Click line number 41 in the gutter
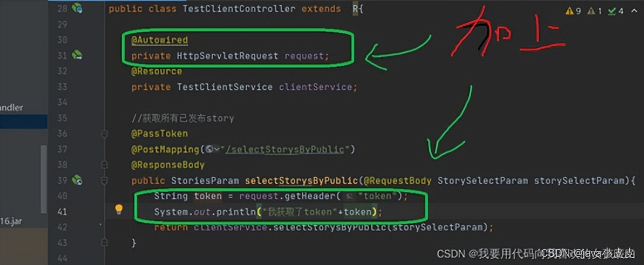Screen dimensions: 644x265 pos(62,212)
